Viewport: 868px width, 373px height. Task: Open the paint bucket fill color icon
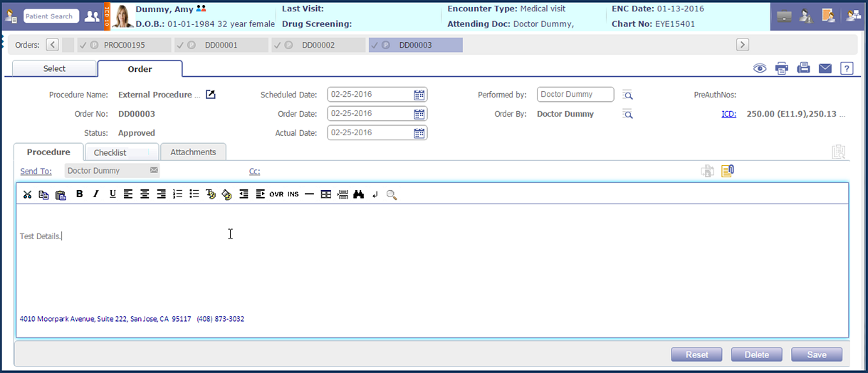227,194
